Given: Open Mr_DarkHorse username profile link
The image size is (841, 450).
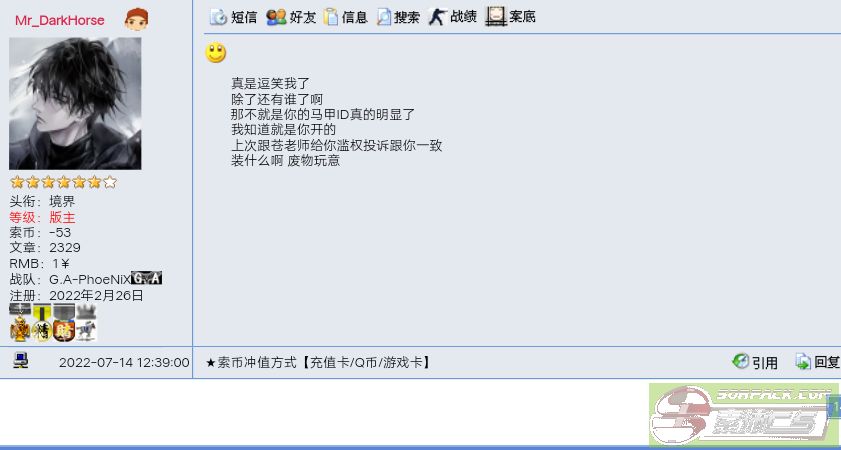Looking at the screenshot, I should pyautogui.click(x=60, y=20).
